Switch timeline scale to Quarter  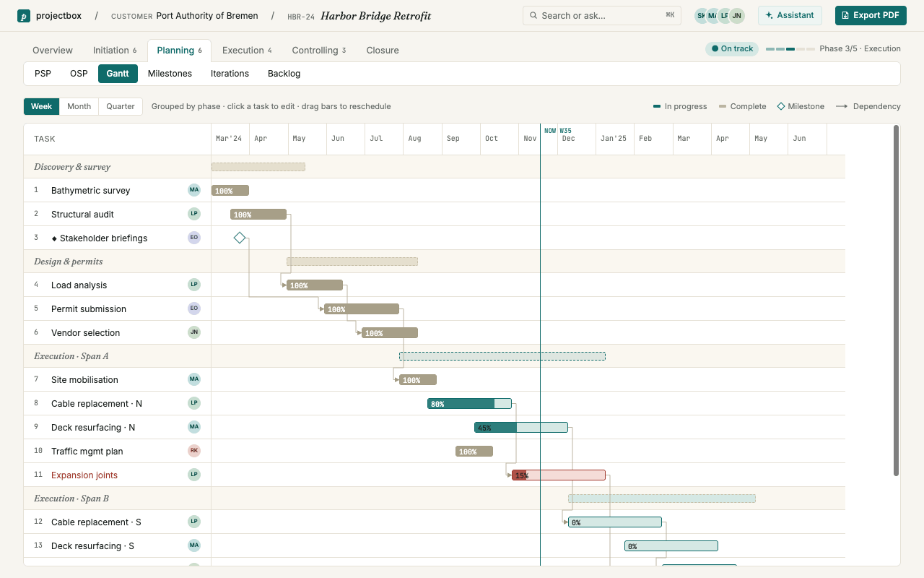pyautogui.click(x=121, y=106)
